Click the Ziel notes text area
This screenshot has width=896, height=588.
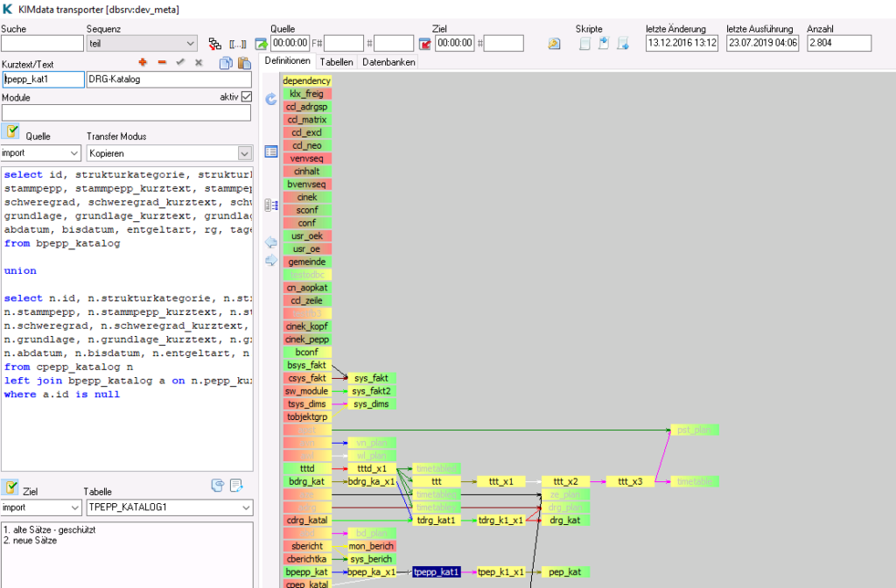(127, 555)
